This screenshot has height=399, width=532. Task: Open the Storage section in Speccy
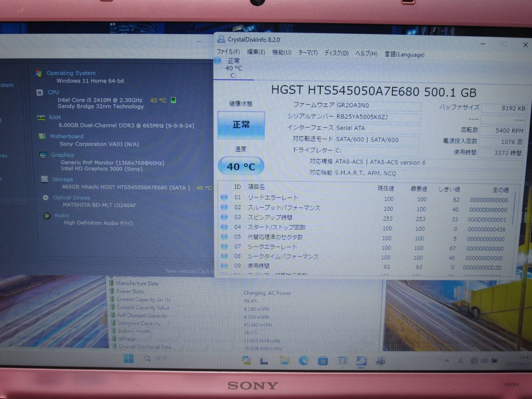click(62, 179)
